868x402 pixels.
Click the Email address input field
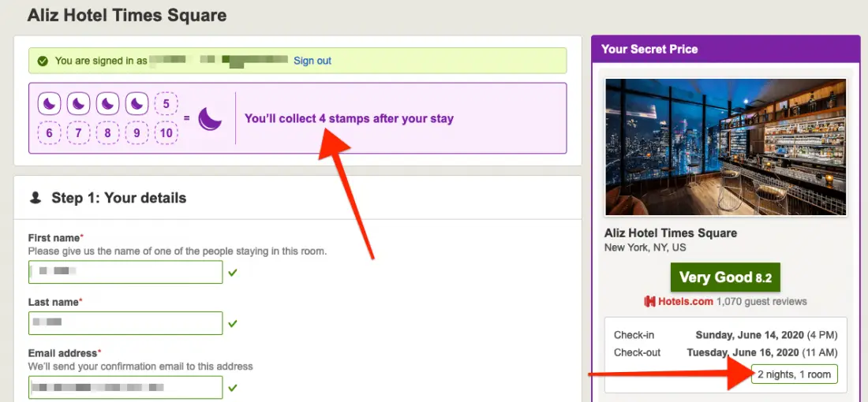tap(125, 388)
